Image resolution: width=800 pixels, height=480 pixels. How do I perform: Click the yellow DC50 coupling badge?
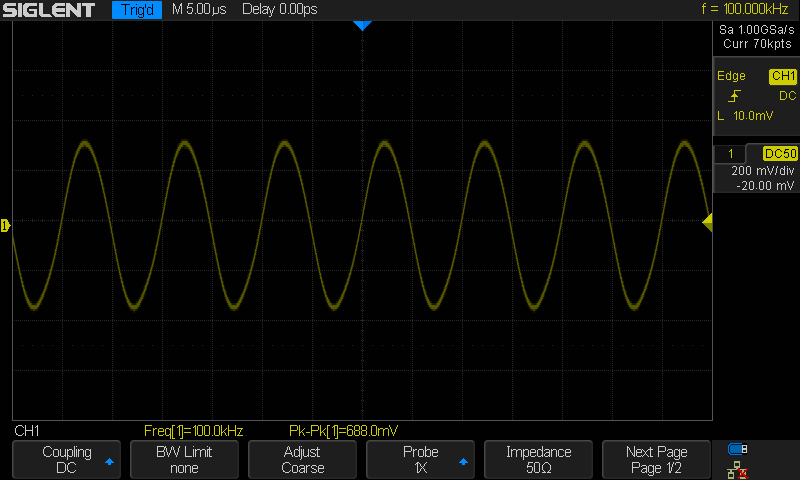tap(780, 154)
